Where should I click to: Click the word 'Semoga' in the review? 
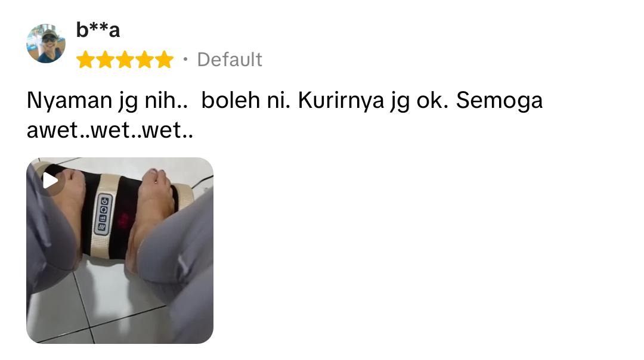(500, 101)
